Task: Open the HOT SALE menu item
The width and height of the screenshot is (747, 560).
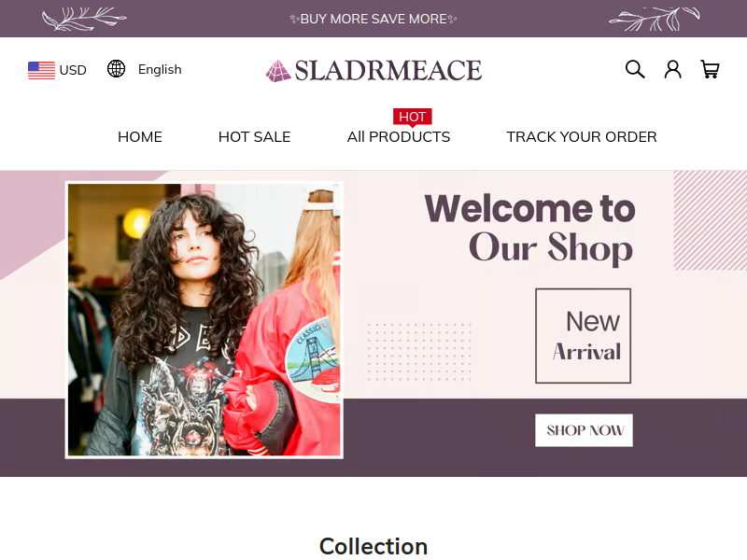Action: pos(254,137)
